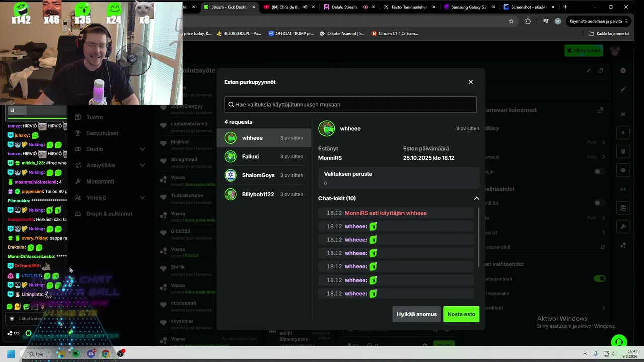This screenshot has height=362, width=644.
Task: Open the Windows Start menu
Action: tap(11, 354)
